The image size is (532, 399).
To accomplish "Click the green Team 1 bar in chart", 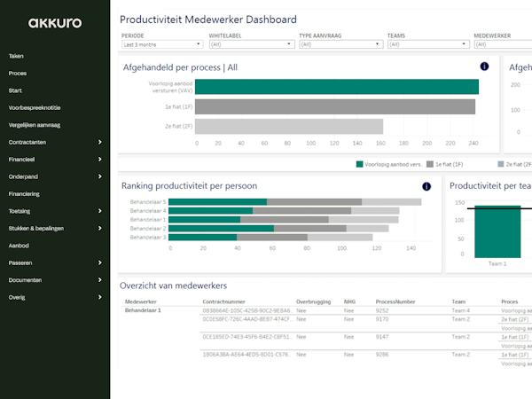I will click(497, 231).
